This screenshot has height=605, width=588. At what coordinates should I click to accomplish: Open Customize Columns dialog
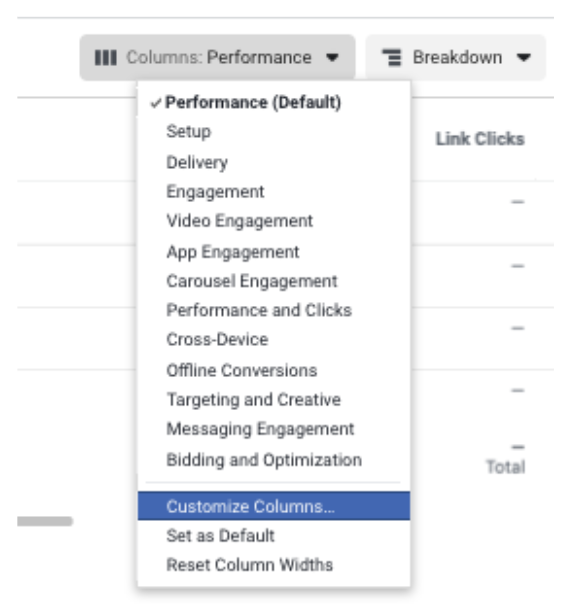pos(274,506)
